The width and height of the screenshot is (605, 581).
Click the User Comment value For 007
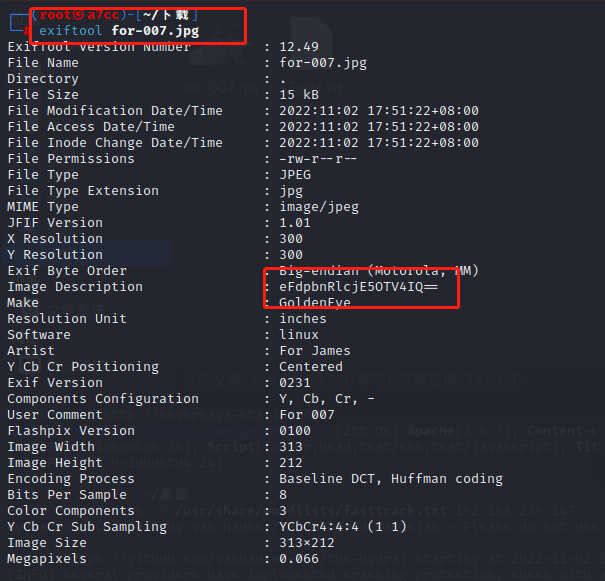[x=307, y=415]
